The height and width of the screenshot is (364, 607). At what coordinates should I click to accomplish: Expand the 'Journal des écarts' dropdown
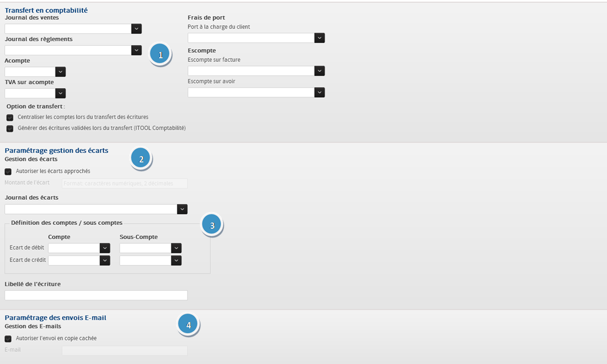click(x=182, y=209)
